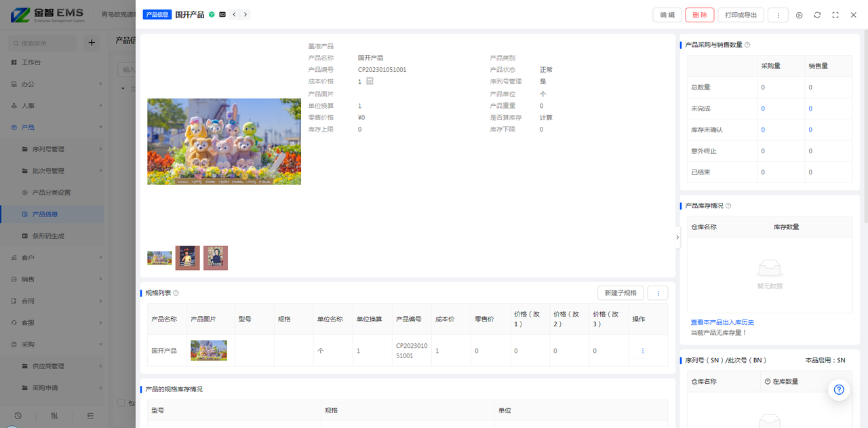Expand 批次号管理 submenu
This screenshot has width=868, height=428.
pos(52,171)
